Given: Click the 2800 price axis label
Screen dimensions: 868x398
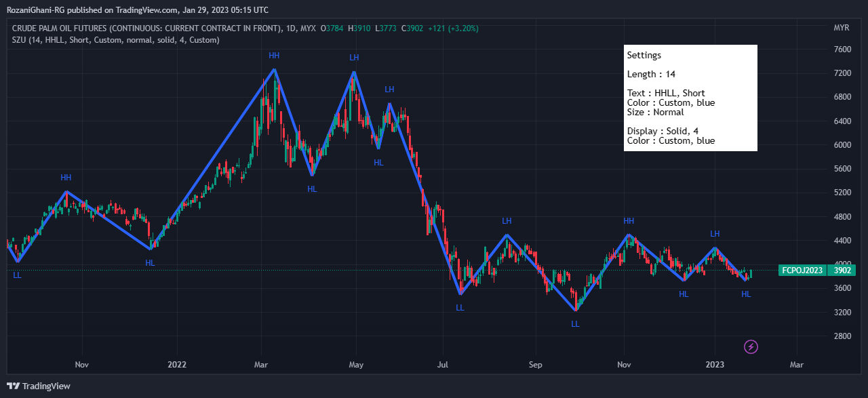Looking at the screenshot, I should coord(842,336).
